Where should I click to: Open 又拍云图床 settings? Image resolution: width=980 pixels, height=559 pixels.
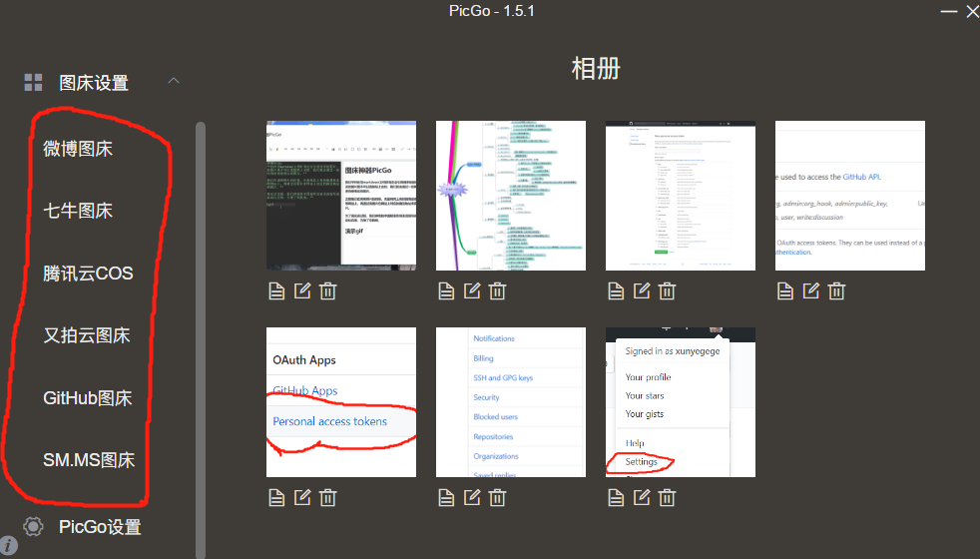tap(86, 335)
